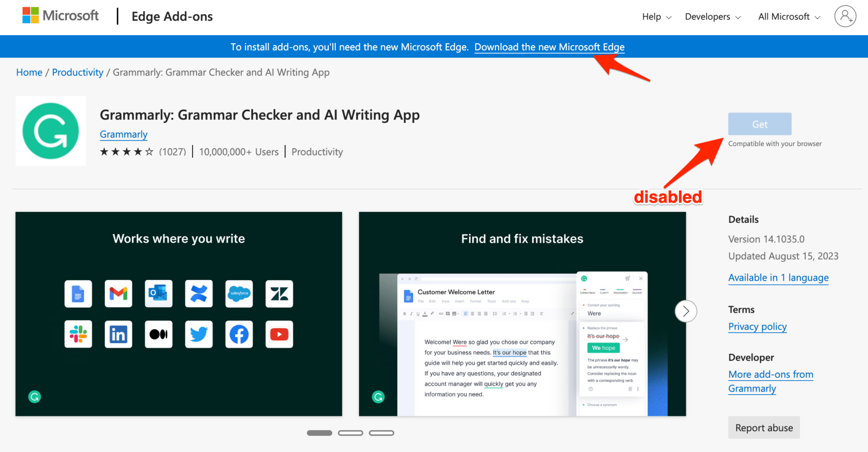Open More add-ons from Grammarly
This screenshot has height=452, width=868.
tap(770, 374)
